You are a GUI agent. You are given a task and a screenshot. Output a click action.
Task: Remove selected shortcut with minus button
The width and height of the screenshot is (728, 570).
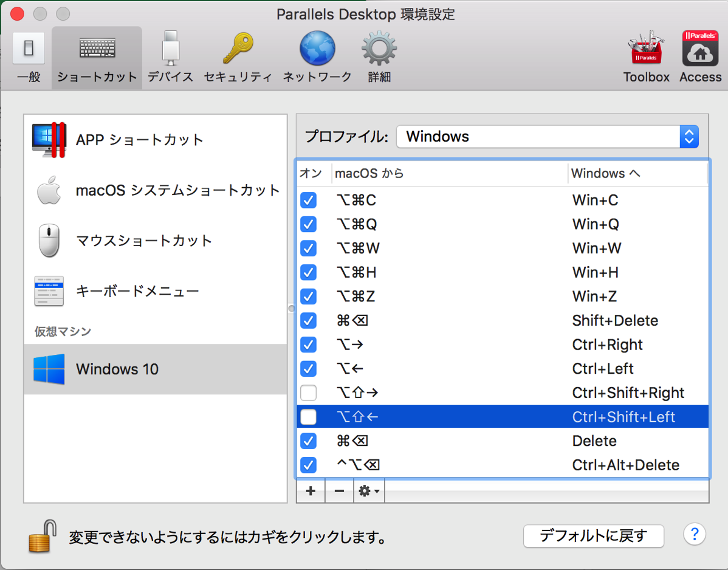coord(340,490)
